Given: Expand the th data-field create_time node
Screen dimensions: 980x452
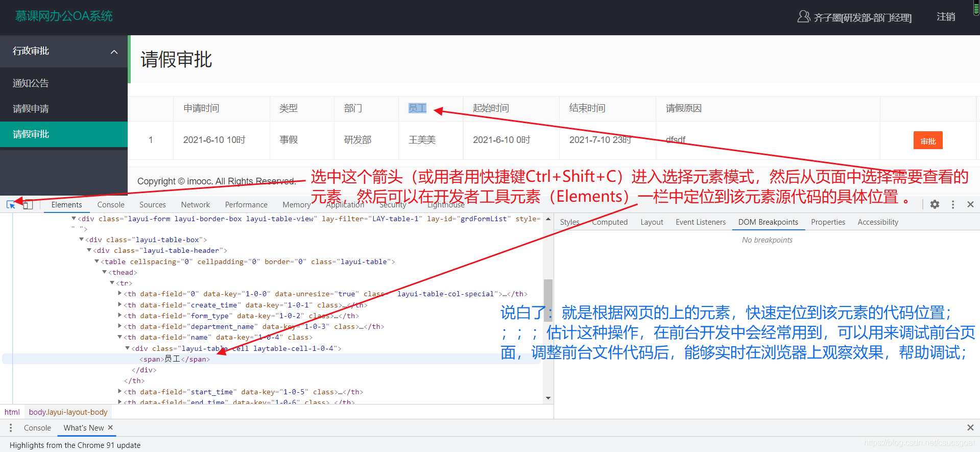Looking at the screenshot, I should [120, 304].
